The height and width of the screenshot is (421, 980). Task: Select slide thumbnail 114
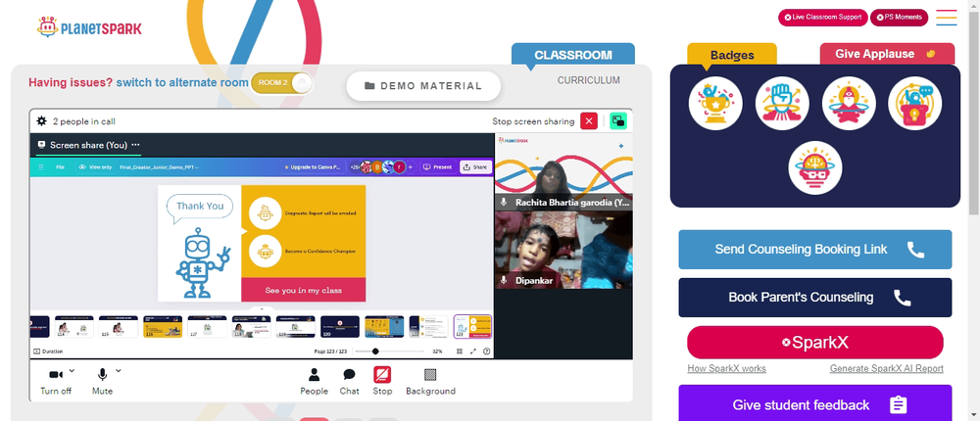click(x=73, y=327)
